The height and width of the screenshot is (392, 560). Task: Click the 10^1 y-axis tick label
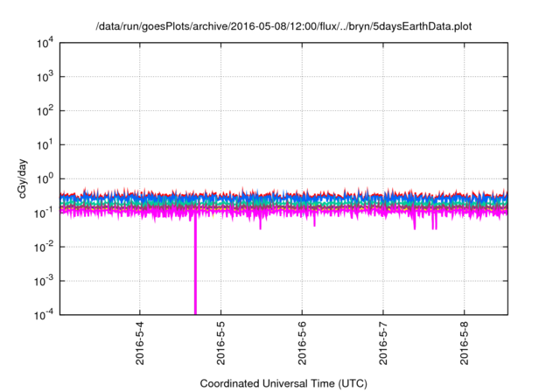point(45,145)
